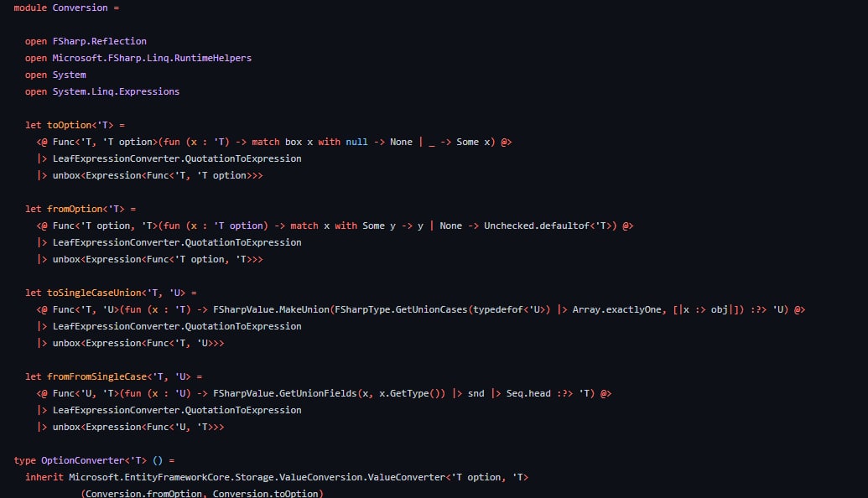Click 'match box x with null' text
Image resolution: width=868 pixels, height=498 pixels.
point(310,143)
